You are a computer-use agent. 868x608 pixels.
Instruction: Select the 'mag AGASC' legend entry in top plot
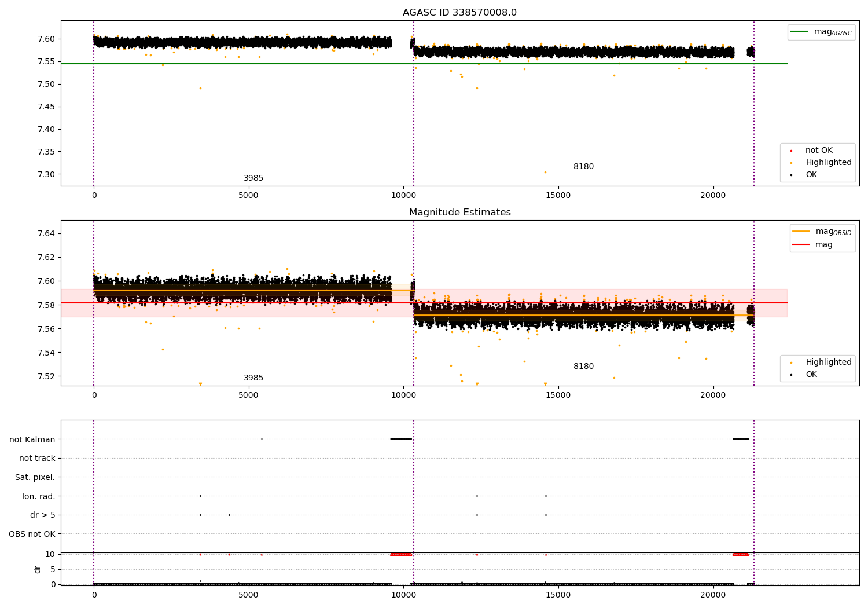[821, 32]
